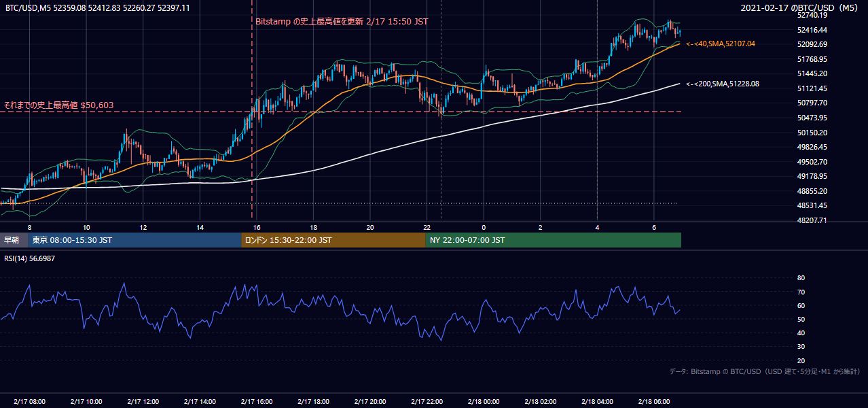Click the 40 SMA label 52107.04

tap(721, 44)
